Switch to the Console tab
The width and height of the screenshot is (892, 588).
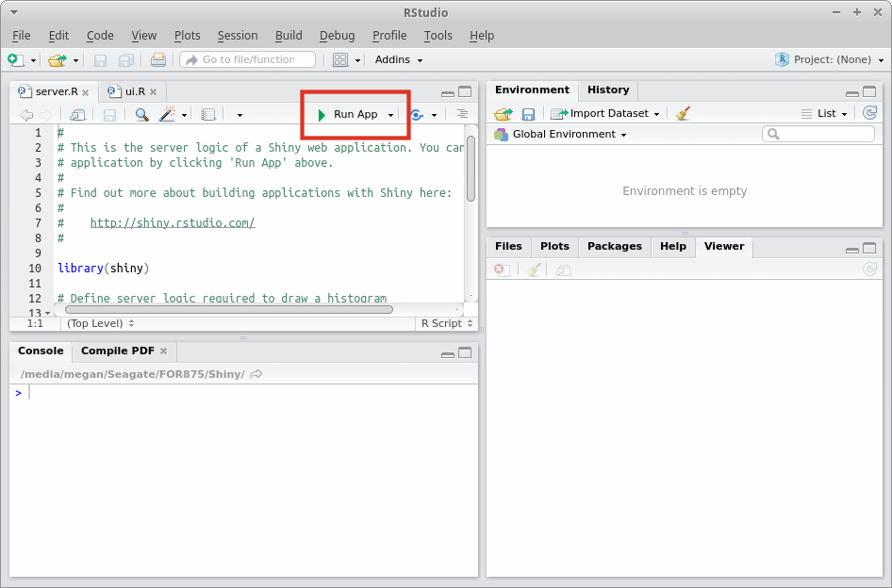point(41,351)
